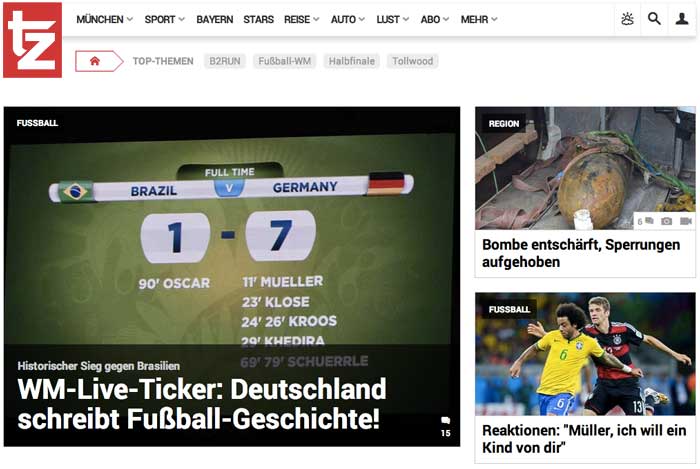
Task: Open the STARS menu item
Action: click(x=258, y=20)
